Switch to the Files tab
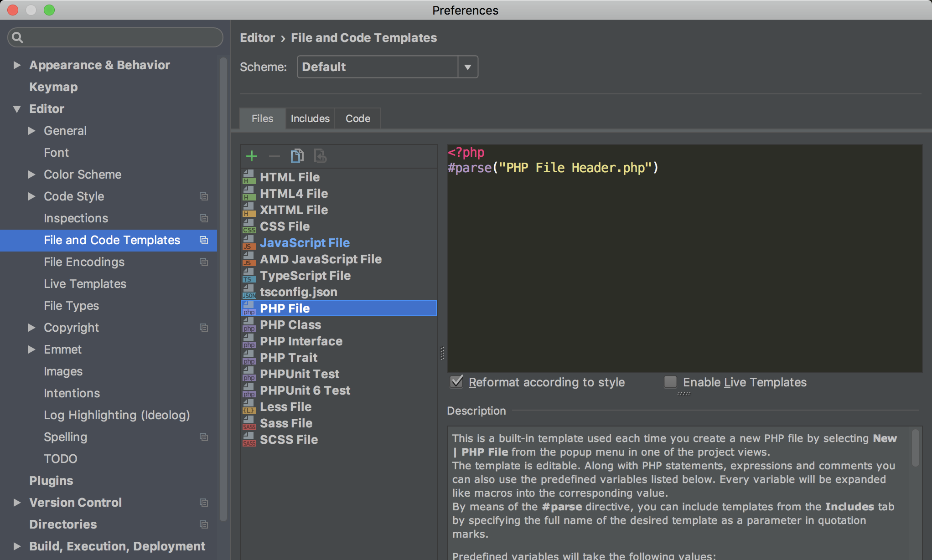This screenshot has width=932, height=560. (x=263, y=118)
